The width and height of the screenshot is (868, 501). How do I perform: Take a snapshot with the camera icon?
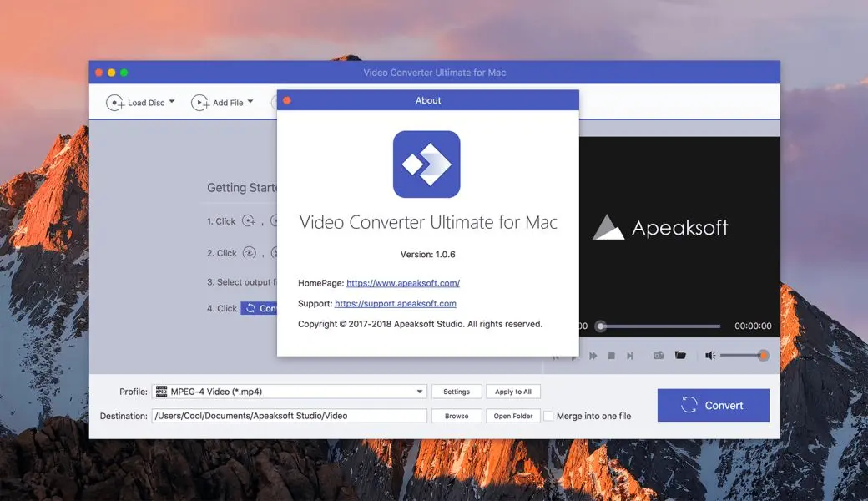pos(659,355)
